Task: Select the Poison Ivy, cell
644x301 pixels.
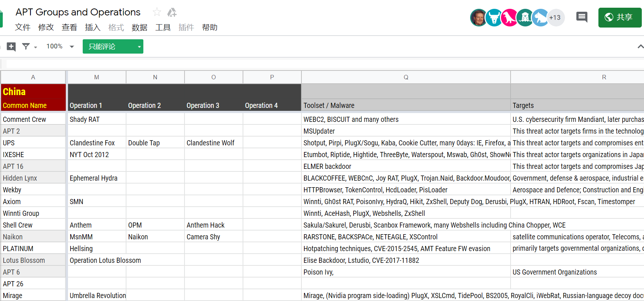Action: [406, 272]
